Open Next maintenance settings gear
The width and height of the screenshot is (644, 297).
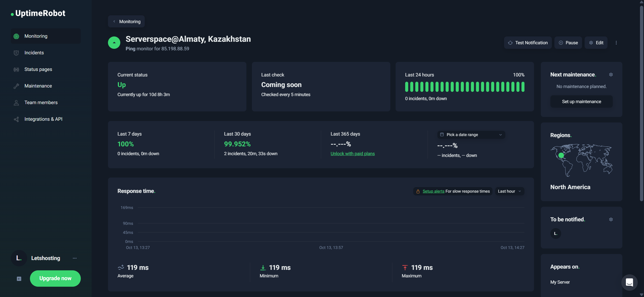(x=611, y=75)
